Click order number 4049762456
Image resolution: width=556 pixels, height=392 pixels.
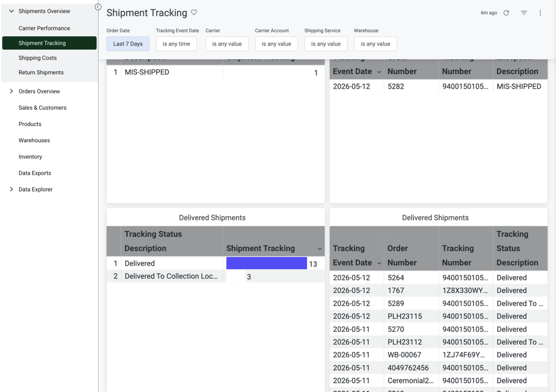tap(408, 368)
